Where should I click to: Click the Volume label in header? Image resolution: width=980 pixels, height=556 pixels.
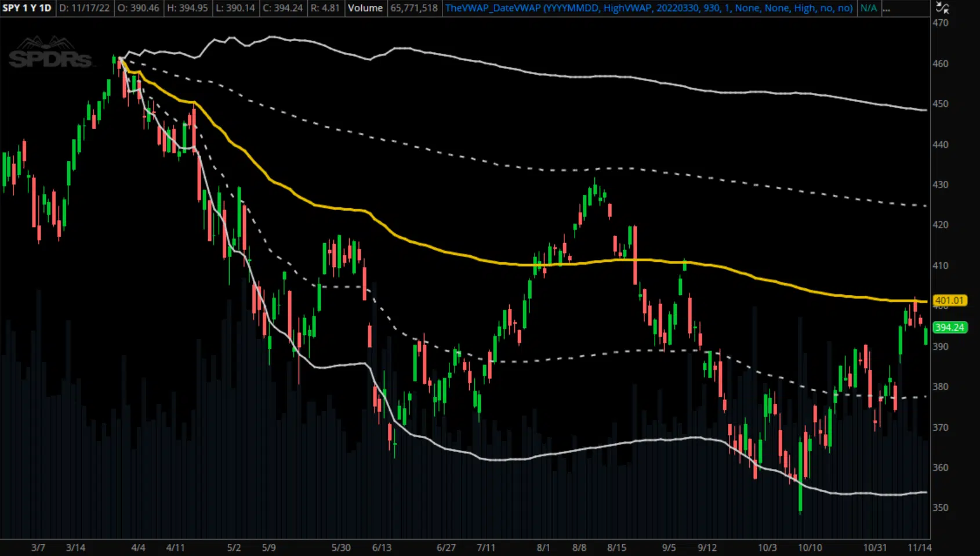365,8
